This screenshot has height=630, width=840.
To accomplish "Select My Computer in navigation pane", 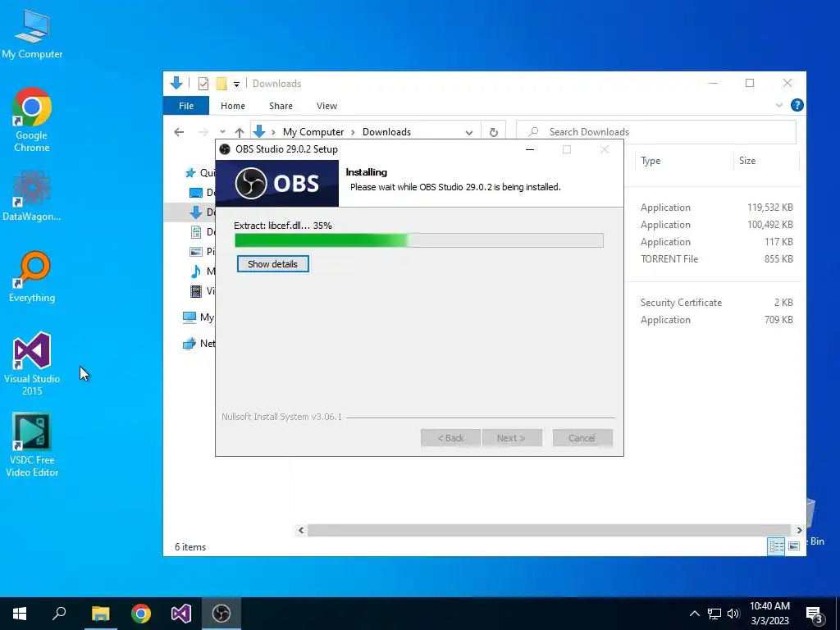I will click(197, 317).
